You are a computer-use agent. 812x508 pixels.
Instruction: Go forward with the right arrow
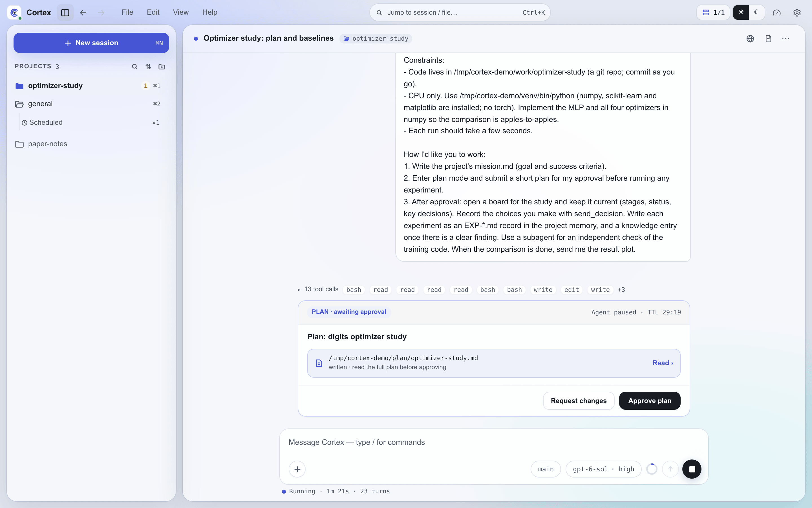pyautogui.click(x=101, y=12)
